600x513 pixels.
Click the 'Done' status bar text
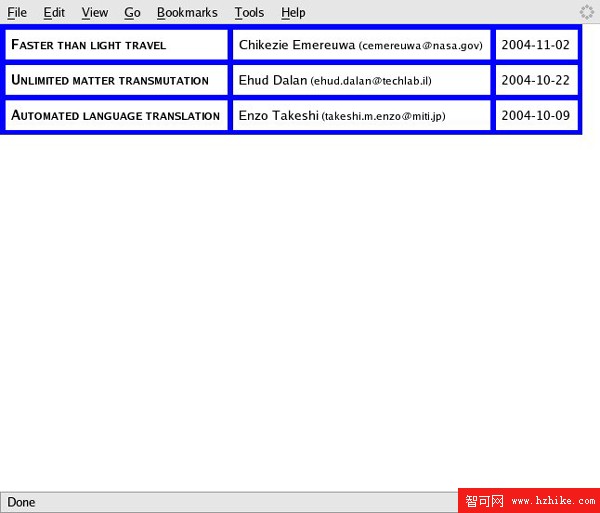click(21, 502)
